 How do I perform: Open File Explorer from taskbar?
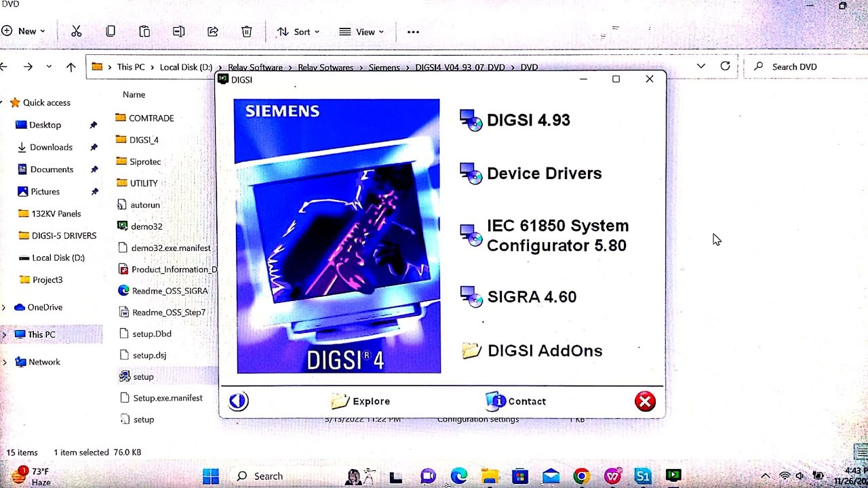pos(490,476)
